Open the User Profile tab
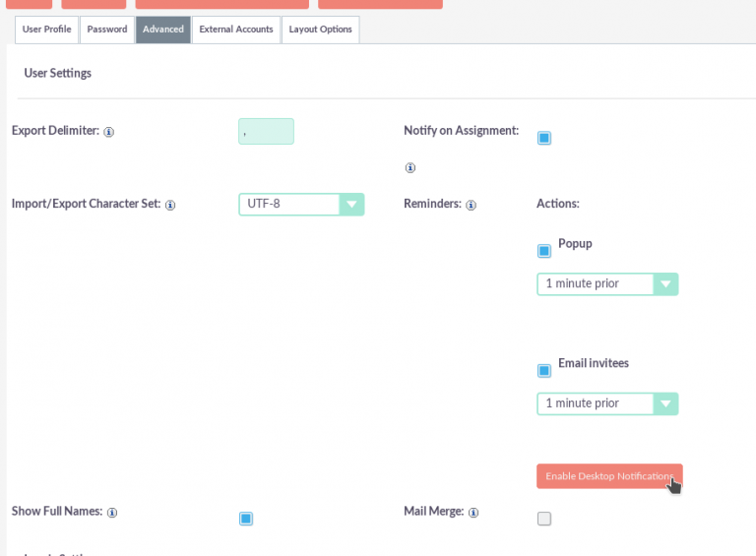 [x=47, y=30]
